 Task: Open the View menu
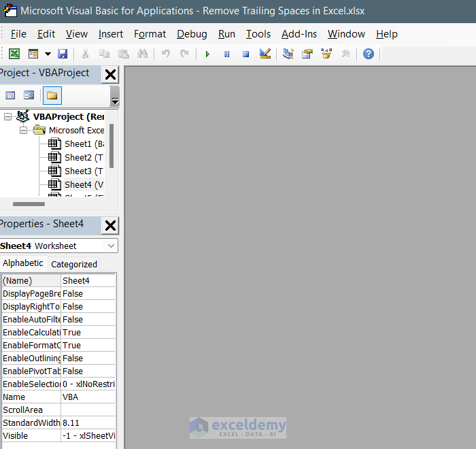click(x=77, y=34)
